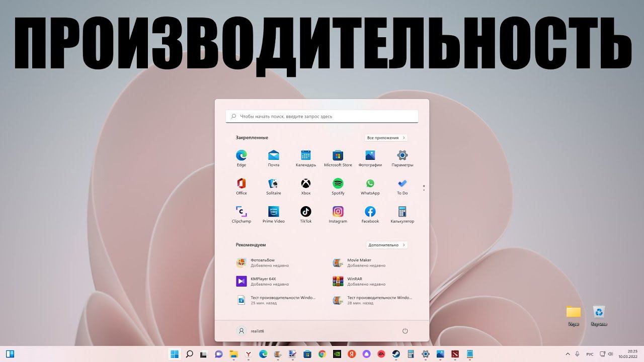Open Microsoft Store pinned tile
Image resolution: width=644 pixels, height=362 pixels.
tap(338, 158)
